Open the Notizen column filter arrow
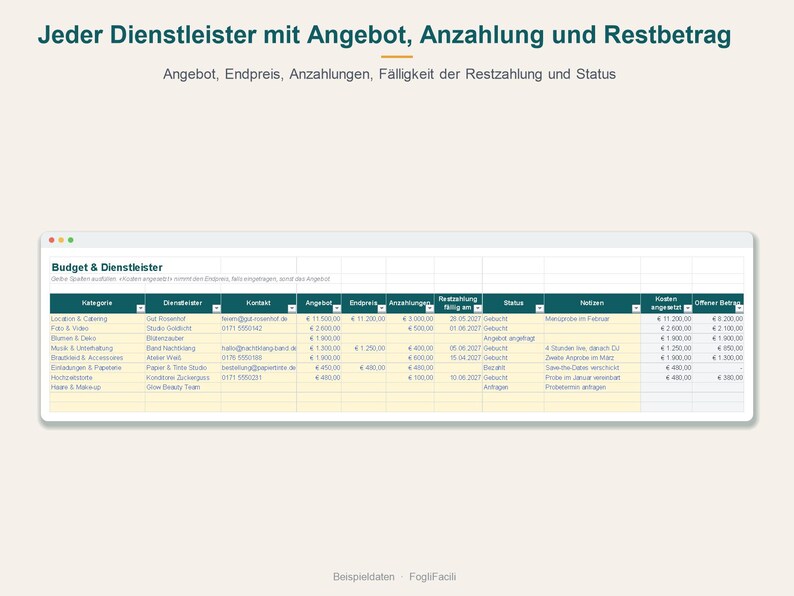The image size is (794, 596). tap(636, 308)
